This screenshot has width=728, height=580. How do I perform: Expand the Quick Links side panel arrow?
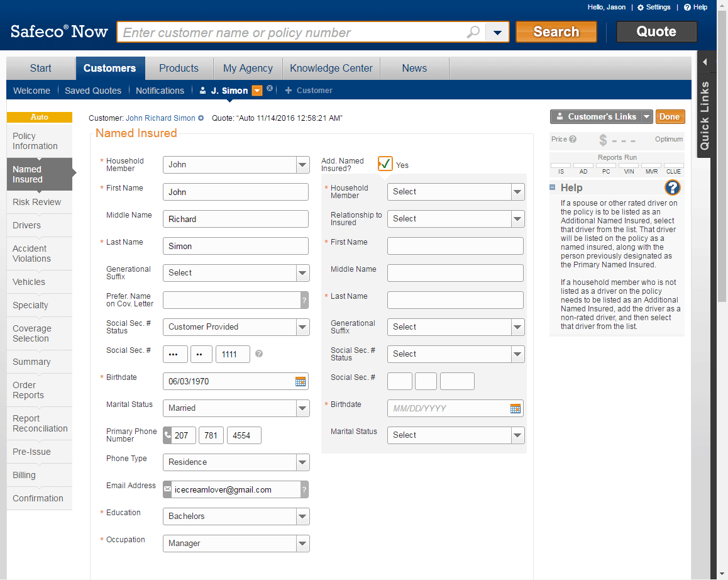(x=705, y=62)
